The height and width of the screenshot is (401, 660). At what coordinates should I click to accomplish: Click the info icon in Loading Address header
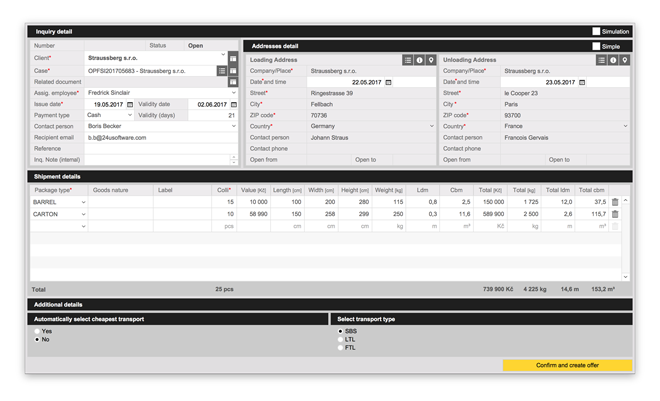pyautogui.click(x=419, y=60)
